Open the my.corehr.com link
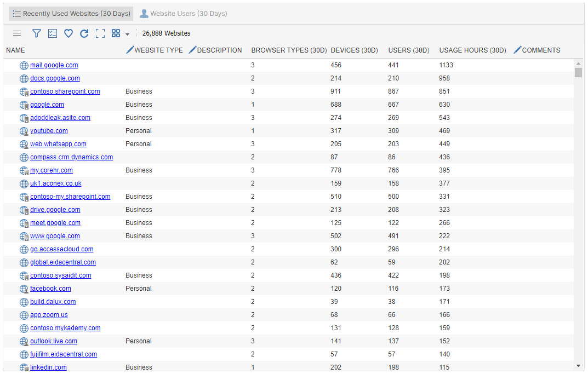Viewport: 588px width, 374px height. point(52,170)
